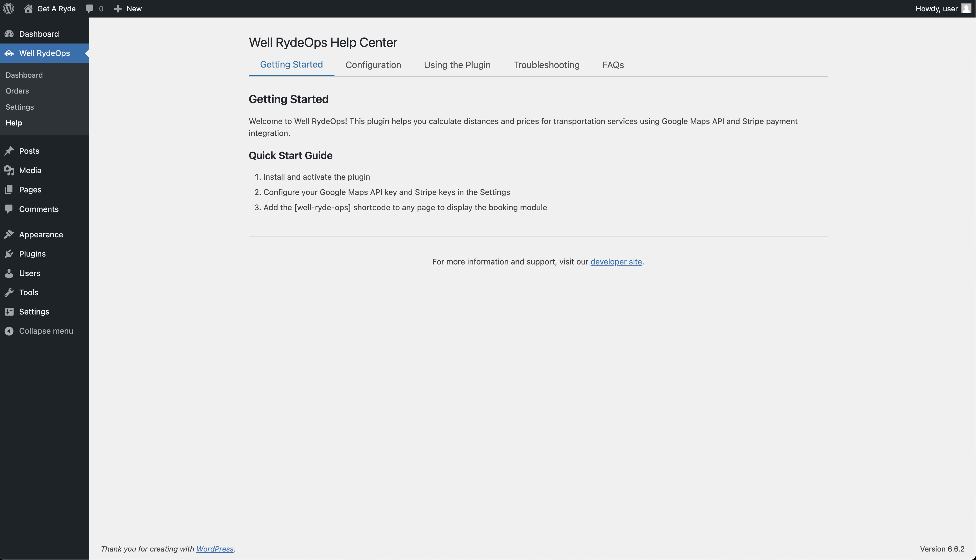Open Well RydeOps Settings submenu item
976x560 pixels.
pos(20,107)
